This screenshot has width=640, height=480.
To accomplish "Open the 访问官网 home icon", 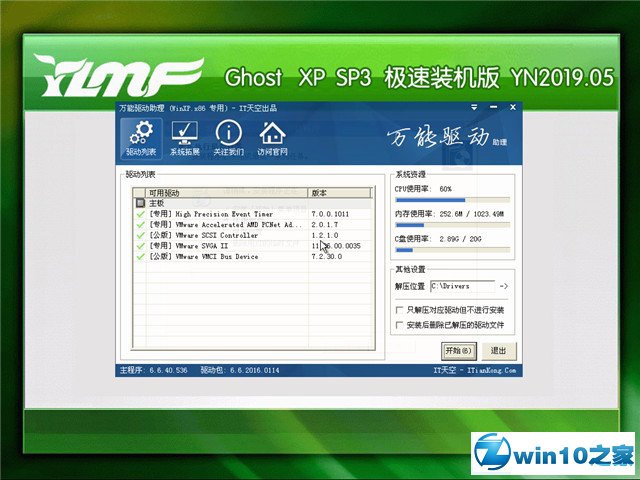I will coord(272,139).
